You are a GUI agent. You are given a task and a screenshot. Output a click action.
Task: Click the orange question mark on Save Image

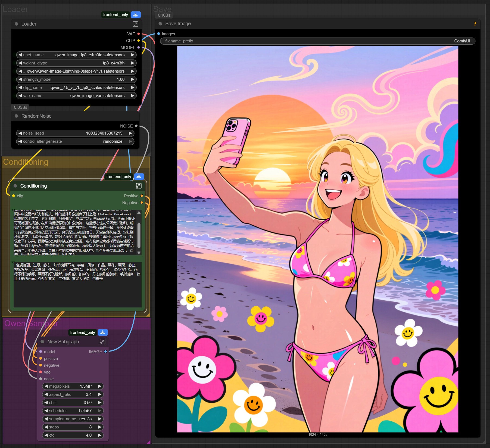coord(475,24)
